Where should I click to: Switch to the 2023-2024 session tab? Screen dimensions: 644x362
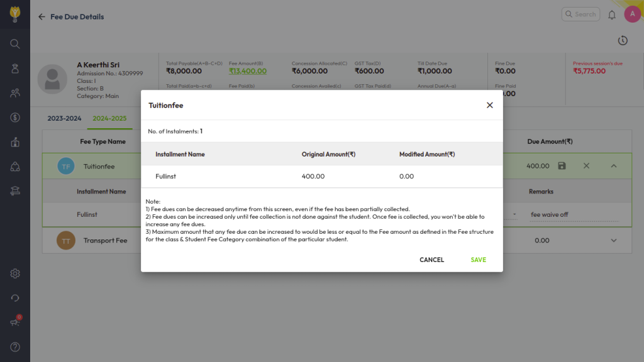pos(65,118)
